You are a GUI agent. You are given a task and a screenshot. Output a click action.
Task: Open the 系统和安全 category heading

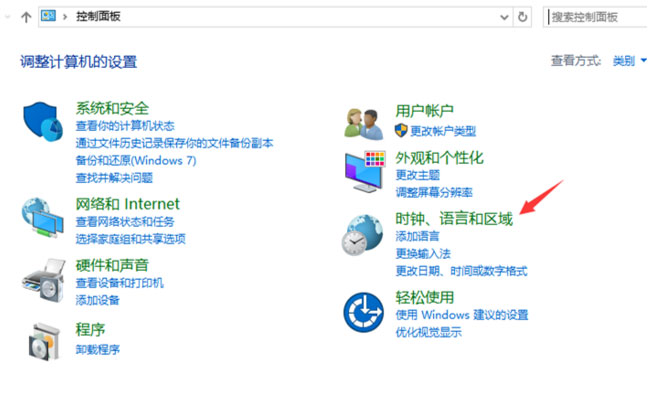coord(112,108)
